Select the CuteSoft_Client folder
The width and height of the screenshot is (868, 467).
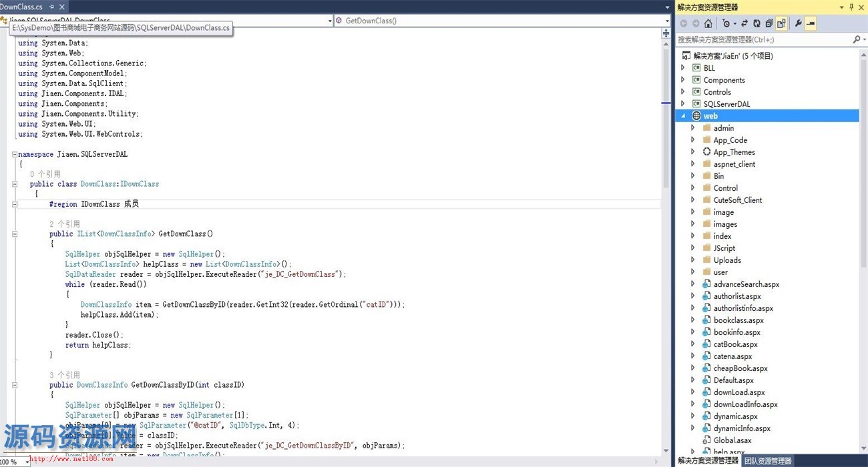738,200
